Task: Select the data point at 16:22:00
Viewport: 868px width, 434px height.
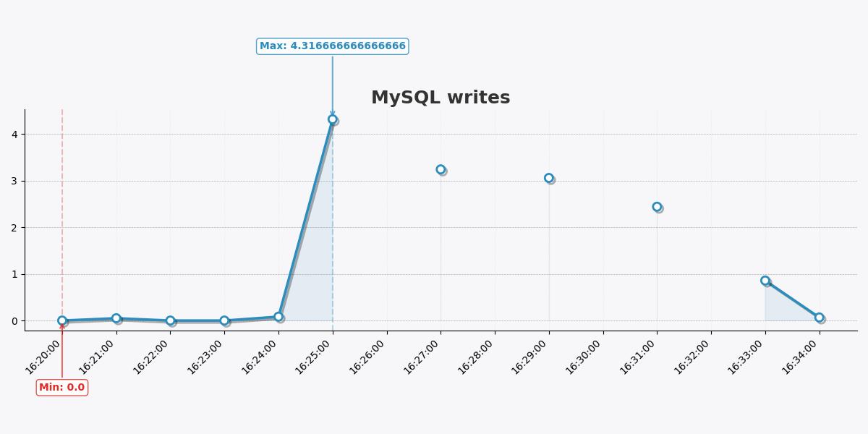Action: click(170, 320)
